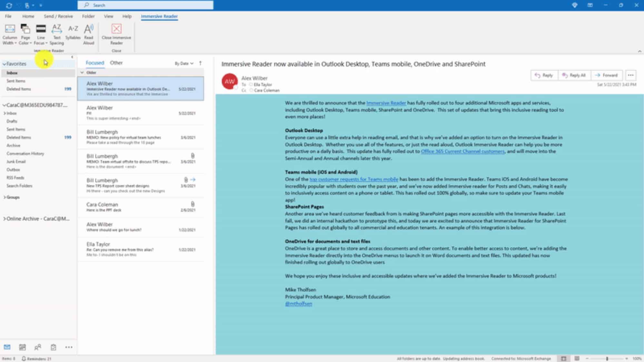Image resolution: width=644 pixels, height=362 pixels.
Task: Adjust the zoom slider in status bar
Action: 607,358
